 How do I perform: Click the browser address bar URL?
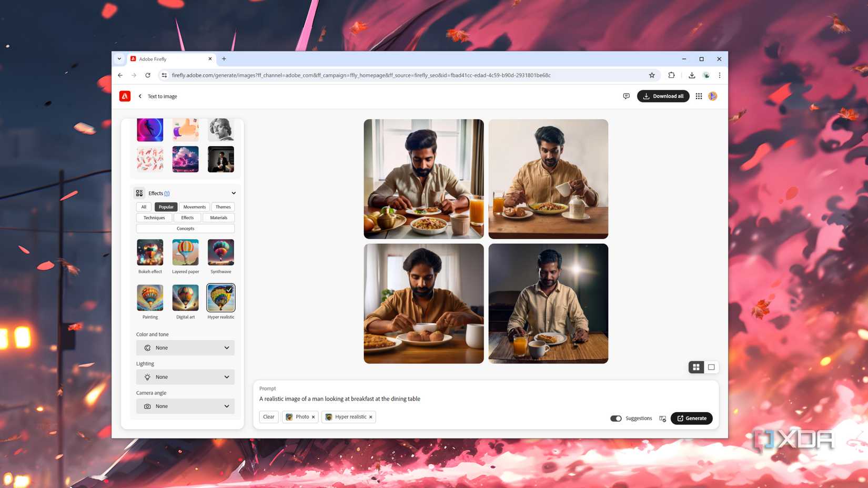point(361,75)
